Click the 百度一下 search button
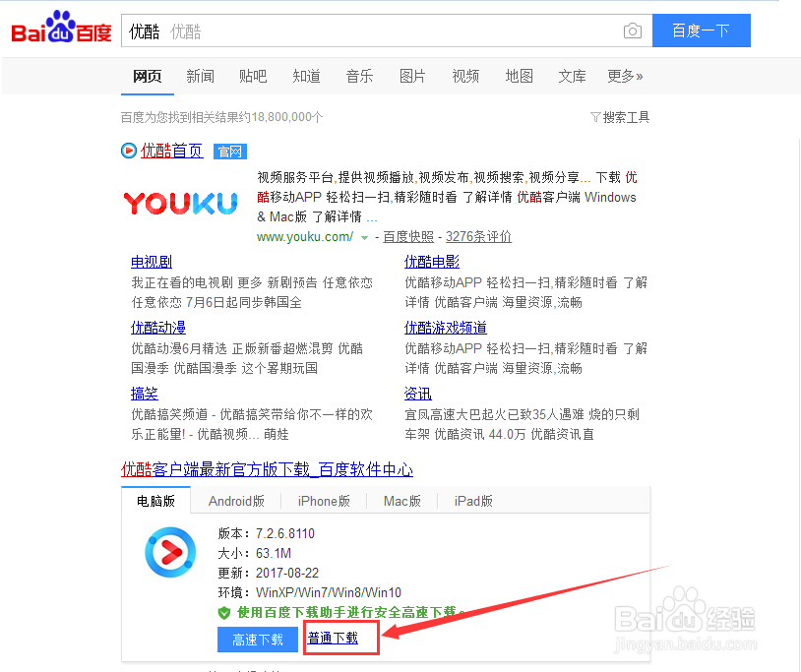Image resolution: width=801 pixels, height=672 pixels. (x=702, y=31)
